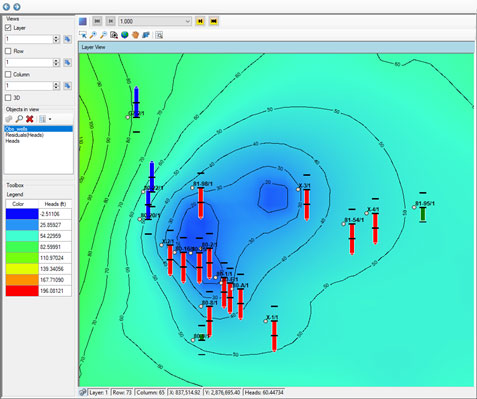
Task: Click the Legend panel header
Action: click(15, 194)
